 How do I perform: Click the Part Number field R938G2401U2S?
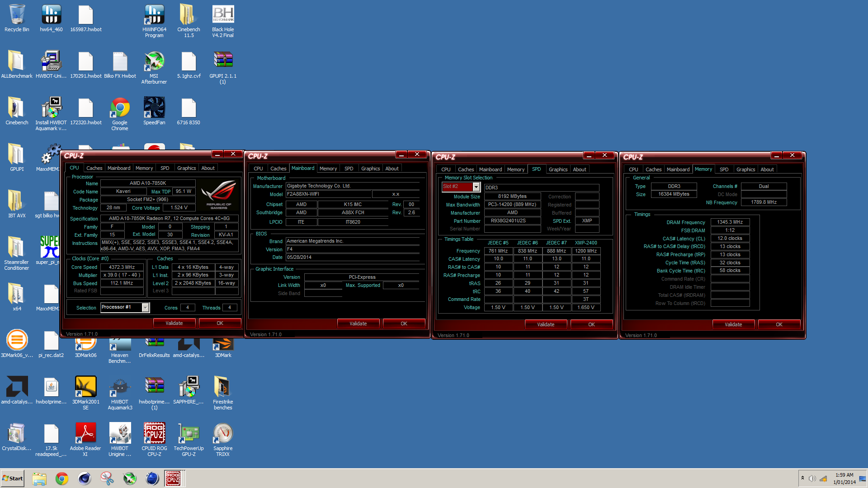(x=512, y=221)
